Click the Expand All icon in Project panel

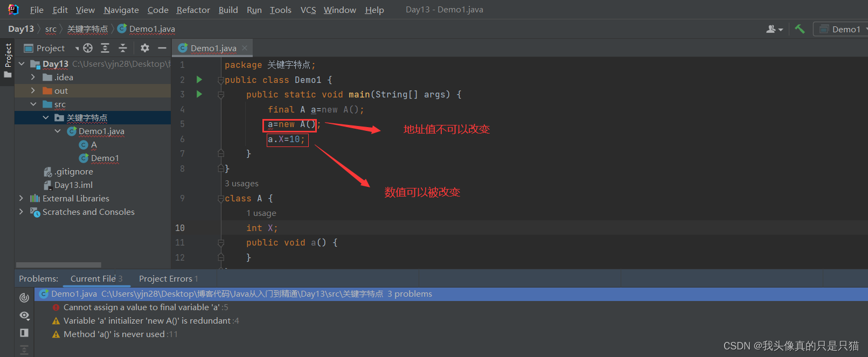click(105, 48)
